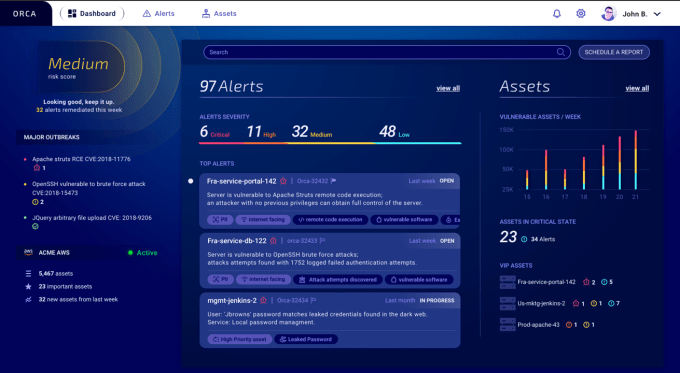Click the flag icon beside Orca-32432

click(x=333, y=181)
